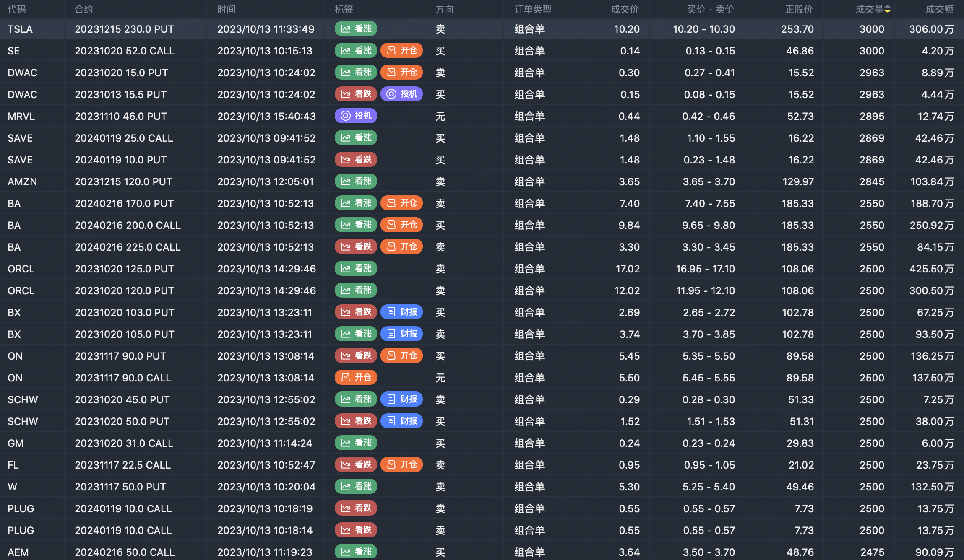
Task: Click the MRVL ticker cell
Action: click(x=21, y=117)
